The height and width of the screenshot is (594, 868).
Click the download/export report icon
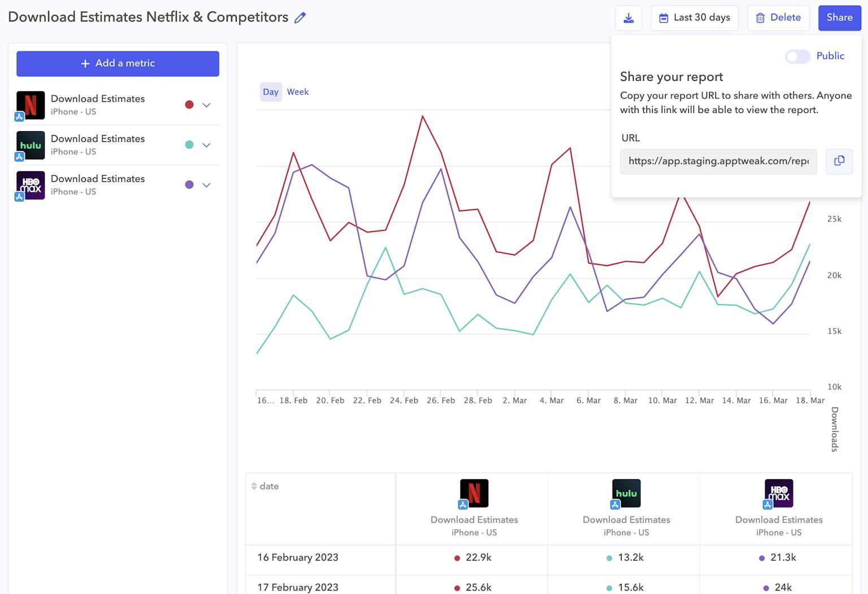(628, 18)
